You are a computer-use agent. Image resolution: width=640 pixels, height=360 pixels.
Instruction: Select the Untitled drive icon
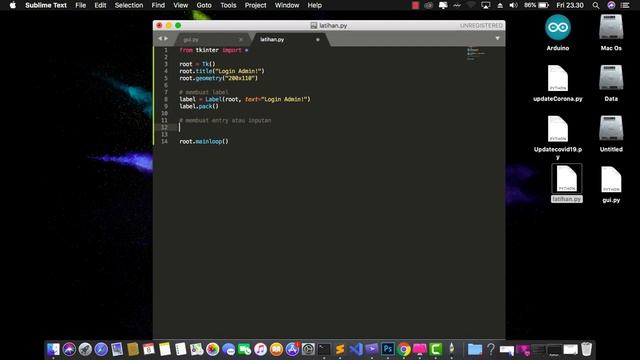(611, 134)
